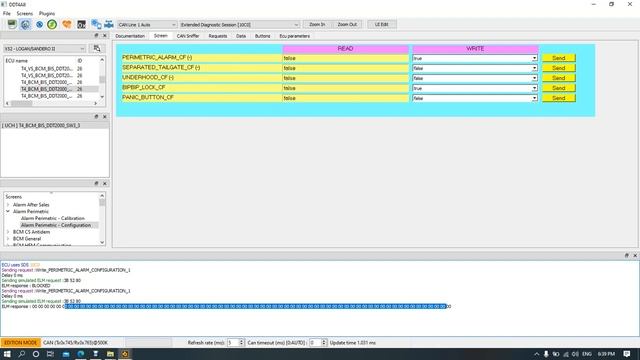Click Send for SEPARATED_TAILGATE_CF
This screenshot has height=360, width=640.
[x=559, y=68]
